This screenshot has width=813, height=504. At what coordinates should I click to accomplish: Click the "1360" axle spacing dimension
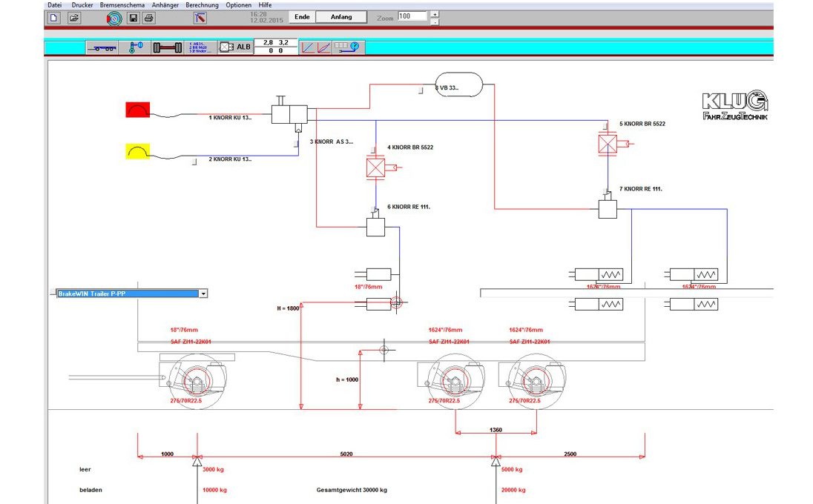click(496, 430)
